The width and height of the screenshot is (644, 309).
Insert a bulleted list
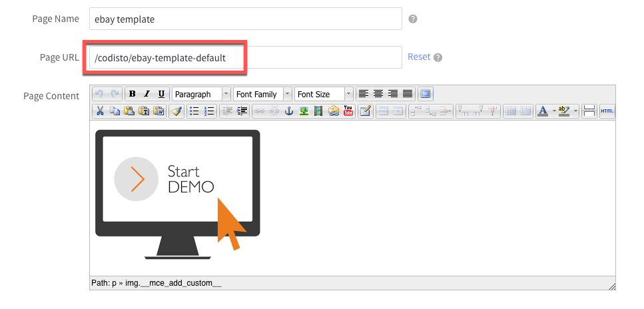click(x=194, y=111)
